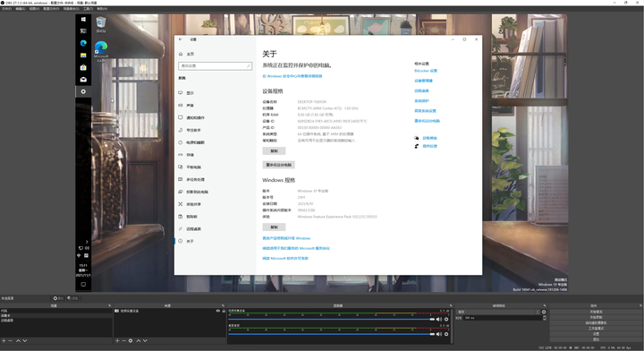Move the selected source up
The height and width of the screenshot is (351, 644).
pos(139,341)
